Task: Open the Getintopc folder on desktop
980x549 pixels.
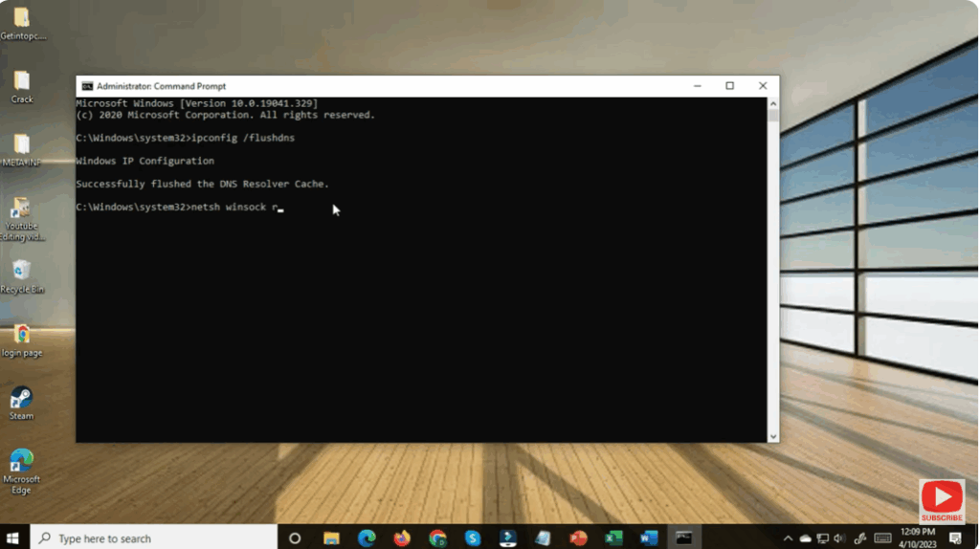Action: coord(22,23)
